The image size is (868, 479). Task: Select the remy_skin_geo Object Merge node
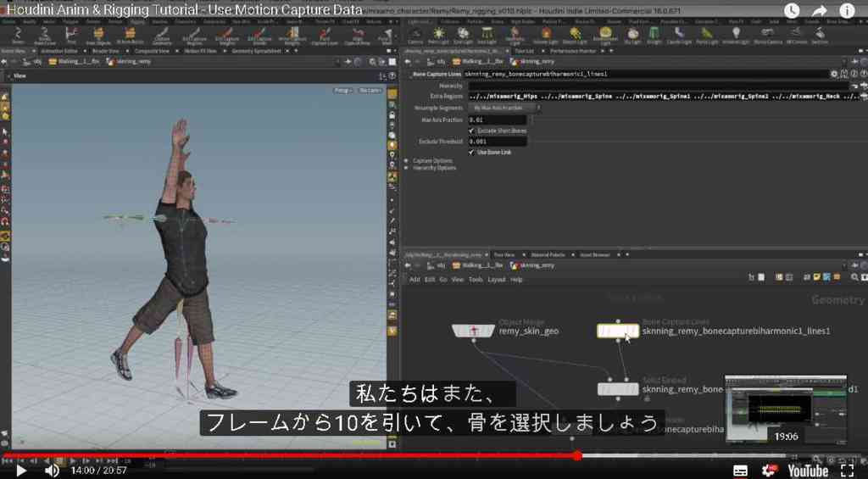[473, 331]
